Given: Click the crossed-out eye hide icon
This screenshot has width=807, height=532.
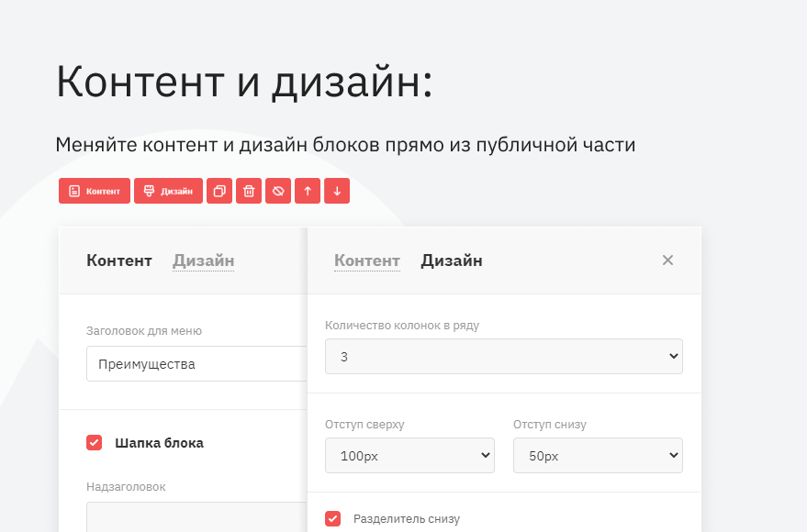Looking at the screenshot, I should [278, 191].
